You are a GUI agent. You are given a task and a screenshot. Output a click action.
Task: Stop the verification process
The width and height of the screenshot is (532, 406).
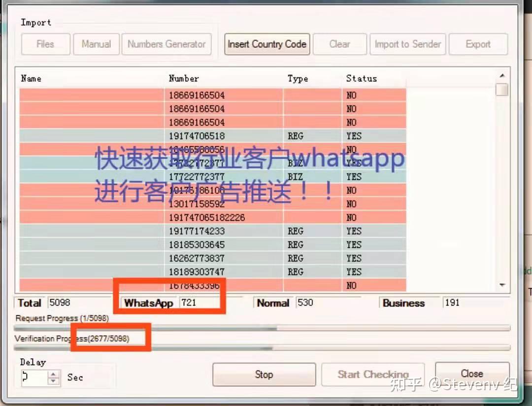click(264, 374)
